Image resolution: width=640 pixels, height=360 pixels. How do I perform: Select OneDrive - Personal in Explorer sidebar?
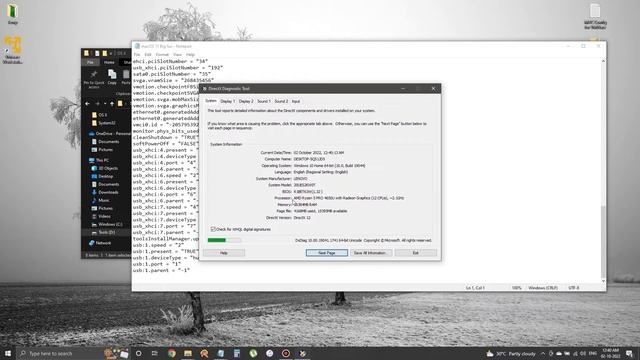click(x=110, y=133)
